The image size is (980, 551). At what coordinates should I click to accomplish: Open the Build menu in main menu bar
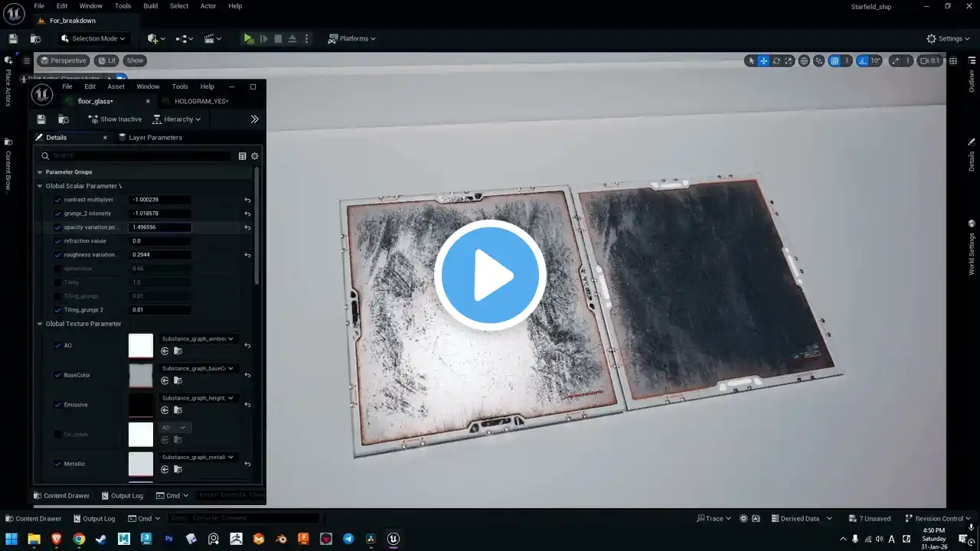coord(150,6)
